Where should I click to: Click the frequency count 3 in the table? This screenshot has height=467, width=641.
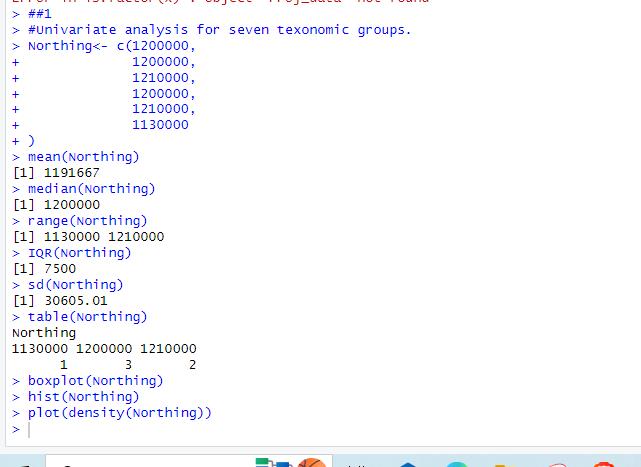[x=128, y=364]
